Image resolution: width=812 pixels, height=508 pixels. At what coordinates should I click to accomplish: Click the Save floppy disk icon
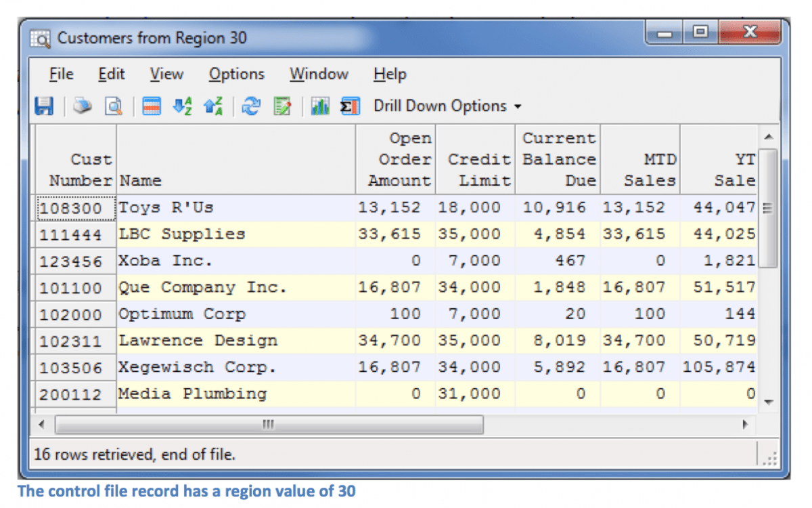(x=44, y=106)
